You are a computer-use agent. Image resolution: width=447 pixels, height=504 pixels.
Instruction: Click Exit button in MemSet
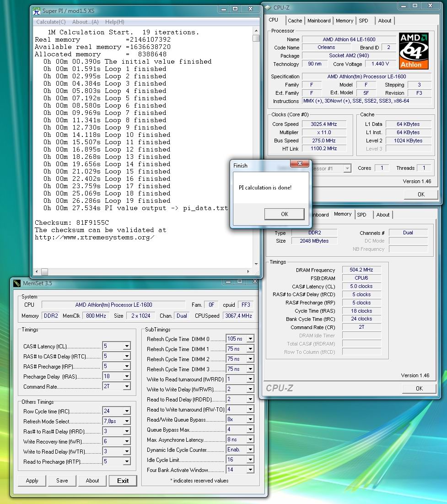tap(123, 481)
